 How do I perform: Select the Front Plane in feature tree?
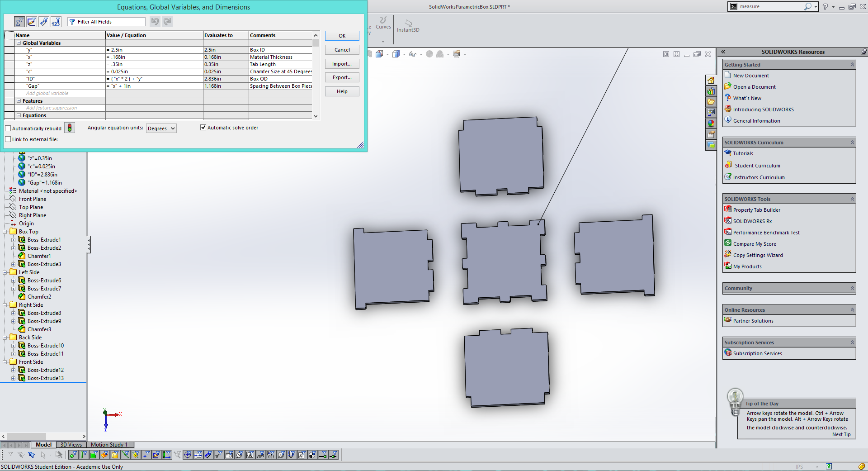[33, 199]
